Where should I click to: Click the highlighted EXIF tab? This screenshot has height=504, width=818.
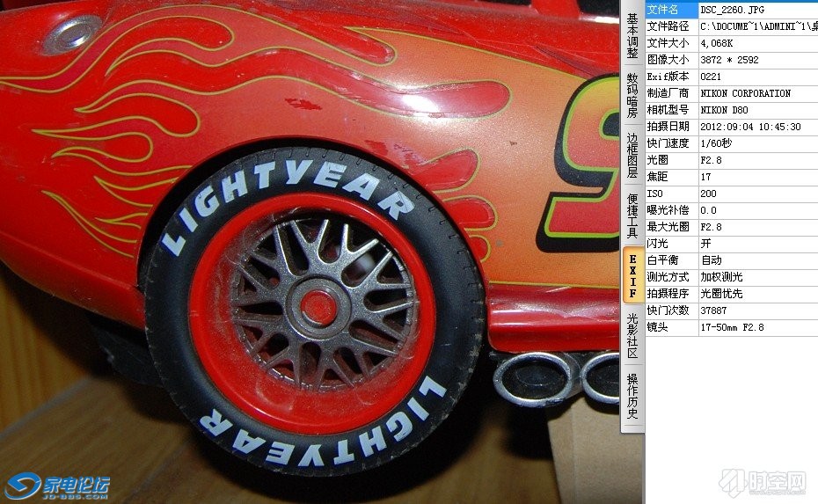click(632, 275)
